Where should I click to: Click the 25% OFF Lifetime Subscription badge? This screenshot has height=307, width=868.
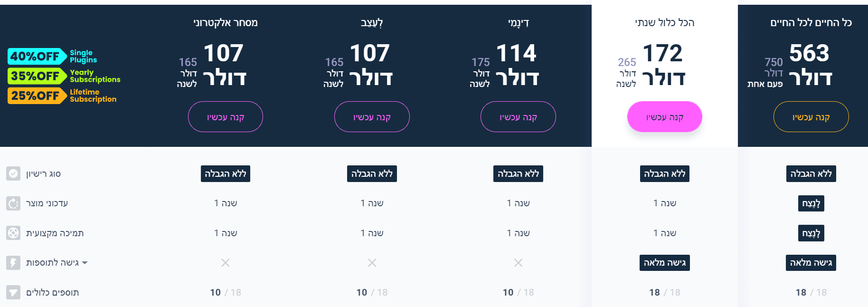point(37,96)
